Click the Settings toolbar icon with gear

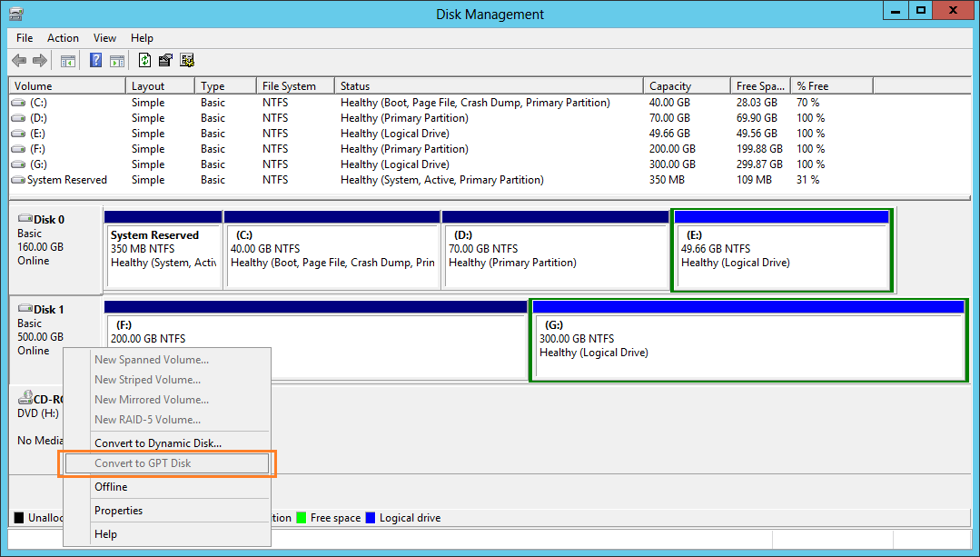(187, 60)
